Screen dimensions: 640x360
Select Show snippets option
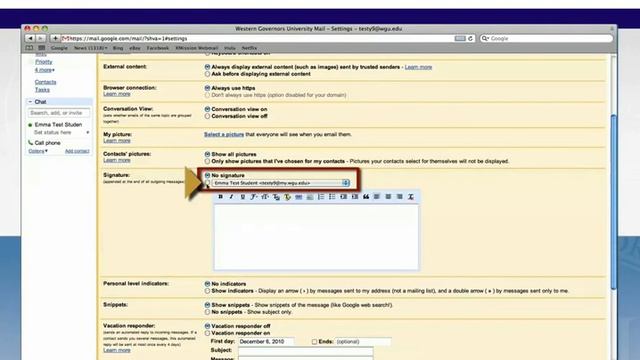207,305
